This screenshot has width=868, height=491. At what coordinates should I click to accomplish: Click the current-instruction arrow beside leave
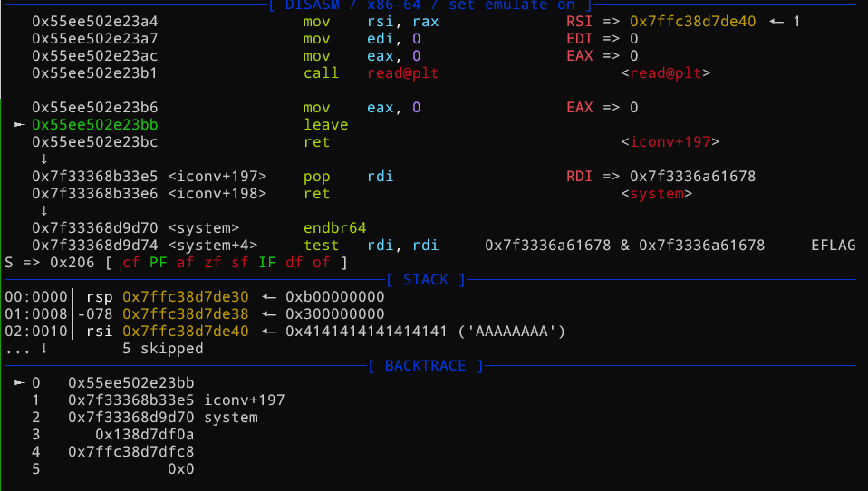20,125
